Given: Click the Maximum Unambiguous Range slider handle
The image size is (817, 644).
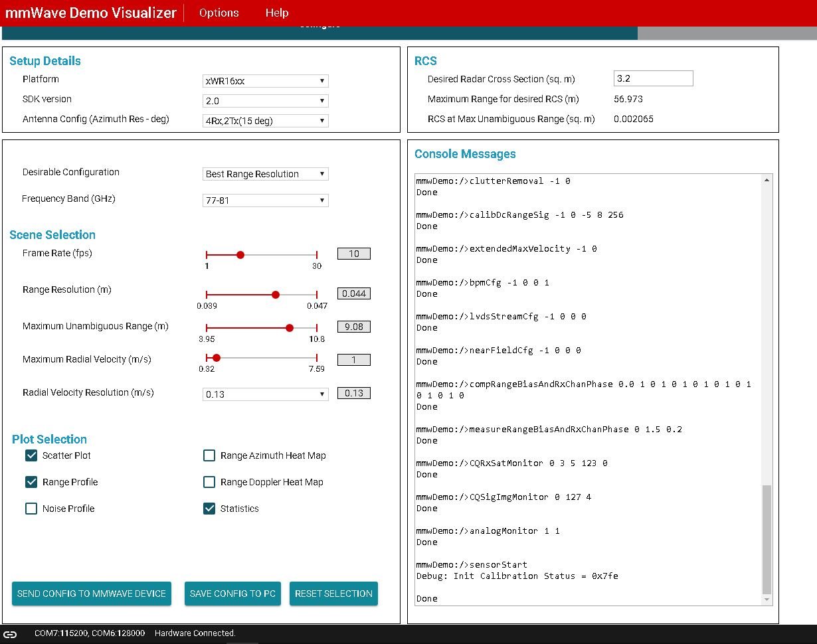Looking at the screenshot, I should point(290,327).
